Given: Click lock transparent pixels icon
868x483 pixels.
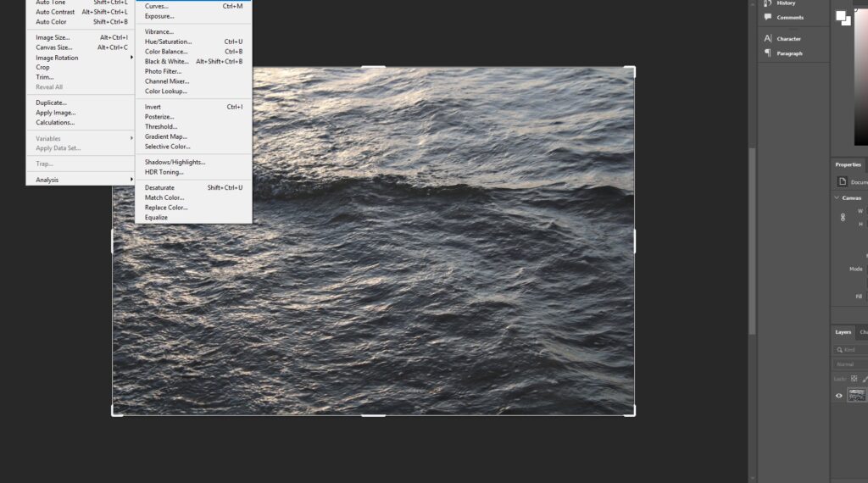Looking at the screenshot, I should pyautogui.click(x=854, y=379).
